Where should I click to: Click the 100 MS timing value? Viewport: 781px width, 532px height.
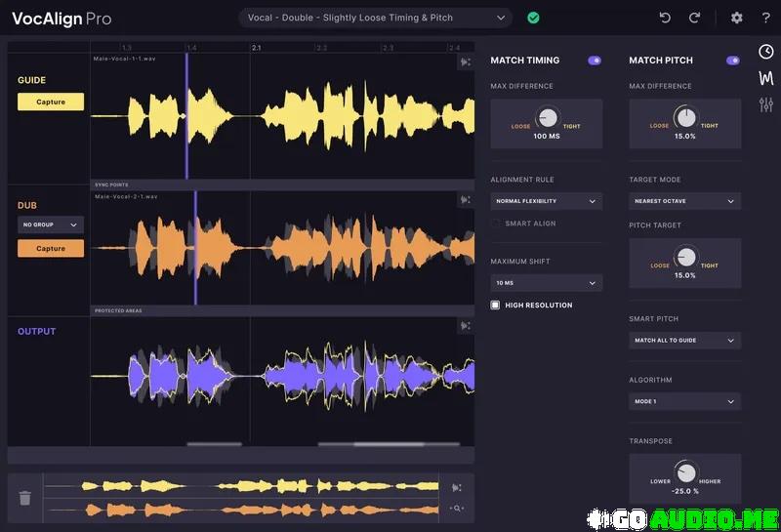547,136
